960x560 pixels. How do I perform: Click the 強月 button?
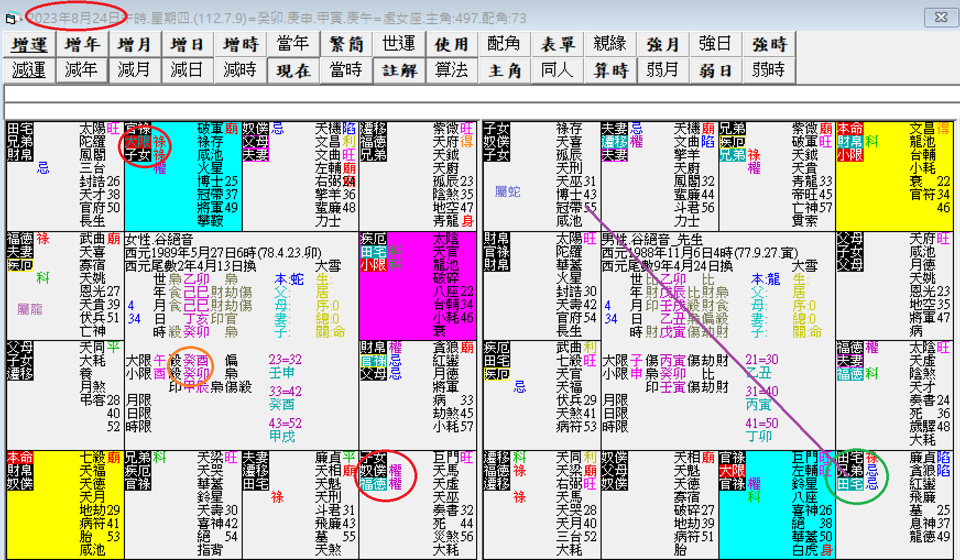click(x=663, y=44)
